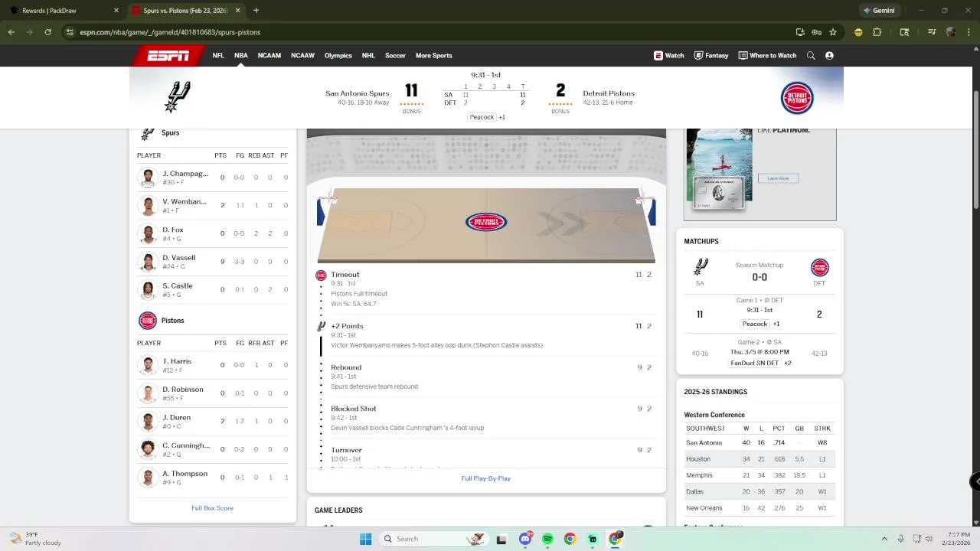Open the Olympics menu

tap(338, 56)
